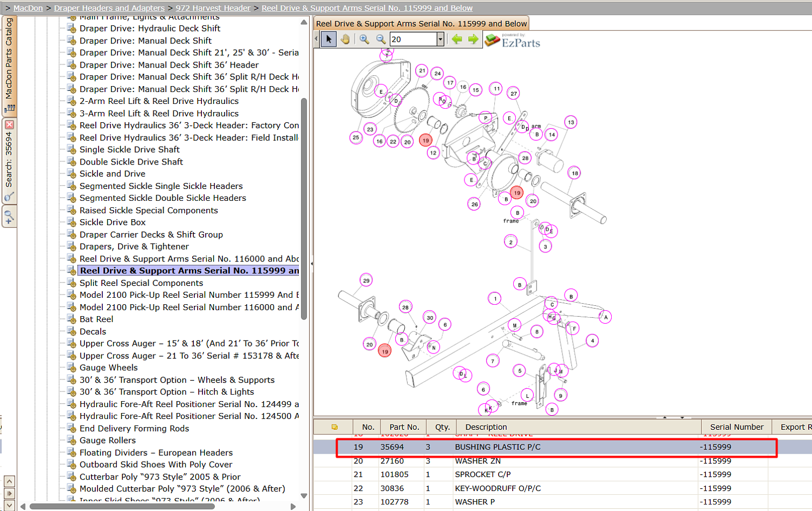Click callout 18 in the diagram
812x511 pixels.
(x=574, y=173)
